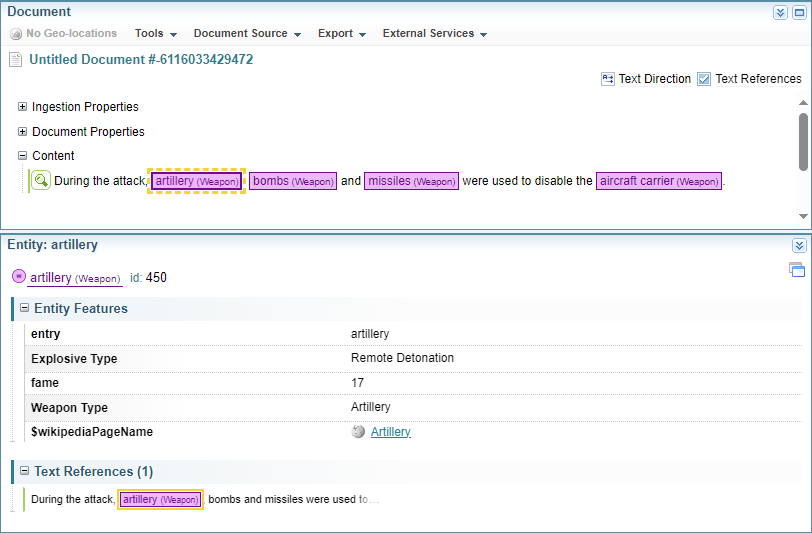Maximize the Document panel using the window icon
Image resolution: width=812 pixels, height=533 pixels.
(798, 13)
